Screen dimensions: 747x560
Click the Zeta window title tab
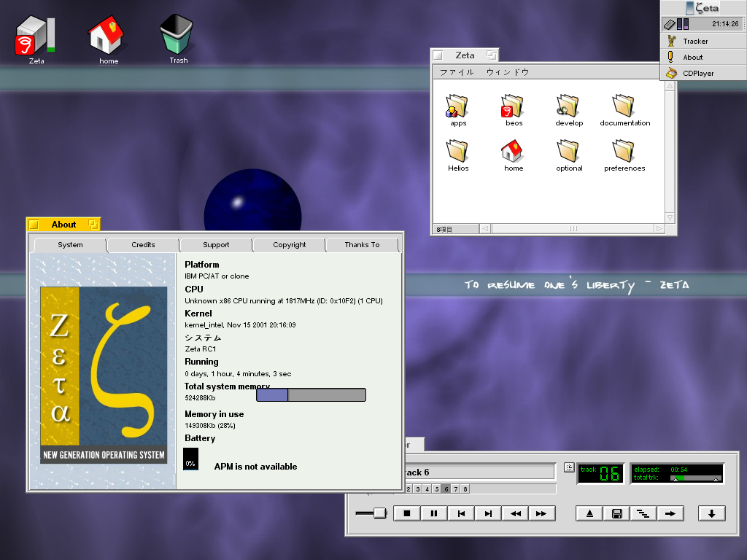point(465,55)
